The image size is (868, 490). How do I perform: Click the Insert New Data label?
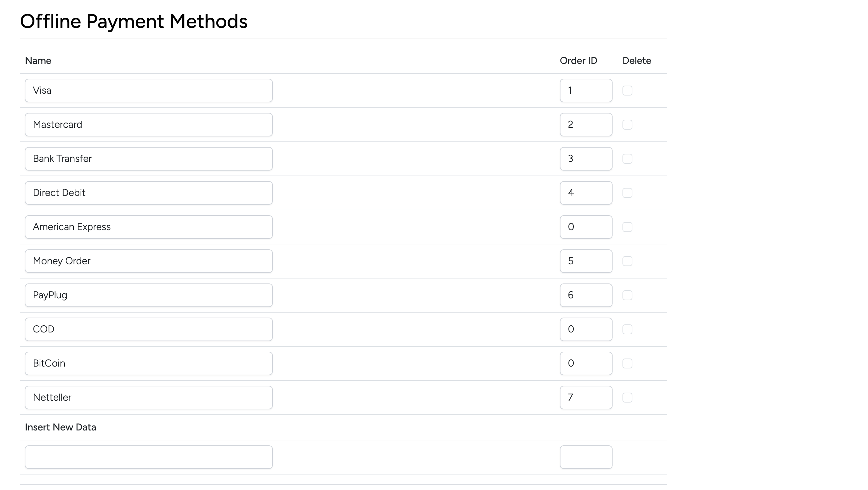point(61,427)
